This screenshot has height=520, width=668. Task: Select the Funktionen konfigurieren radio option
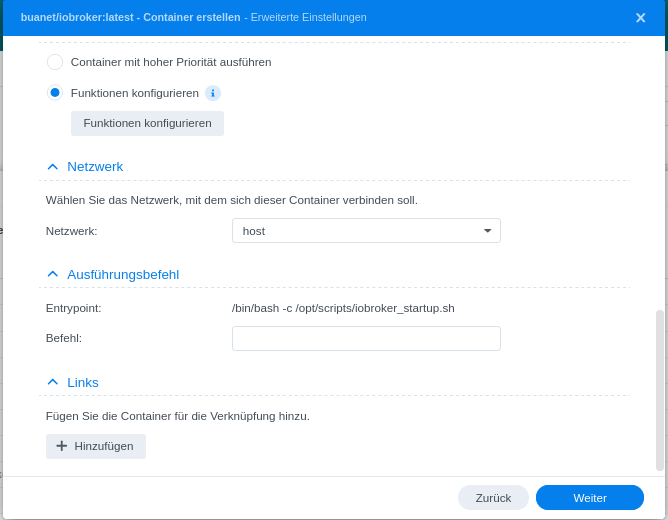[55, 93]
